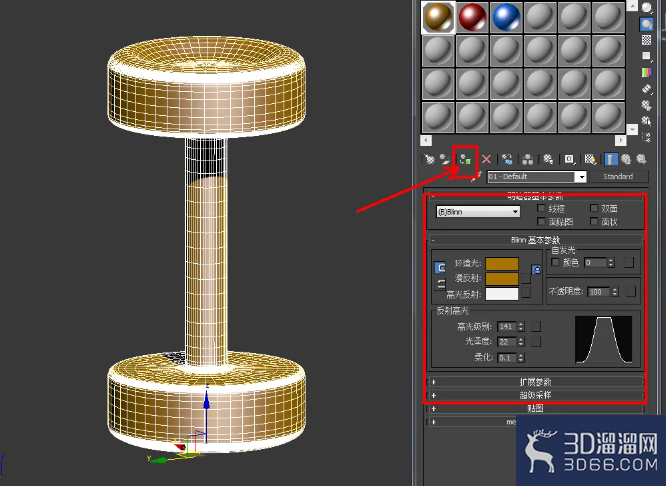Open the 01 - Default material name dropdown
Screen dimensions: 666x486
[x=537, y=176]
